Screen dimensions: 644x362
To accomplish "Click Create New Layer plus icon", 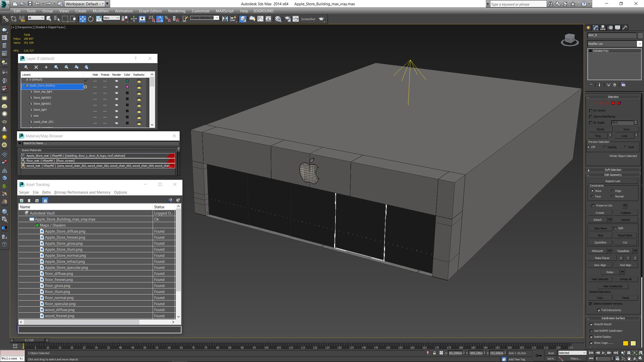I will pyautogui.click(x=46, y=67).
